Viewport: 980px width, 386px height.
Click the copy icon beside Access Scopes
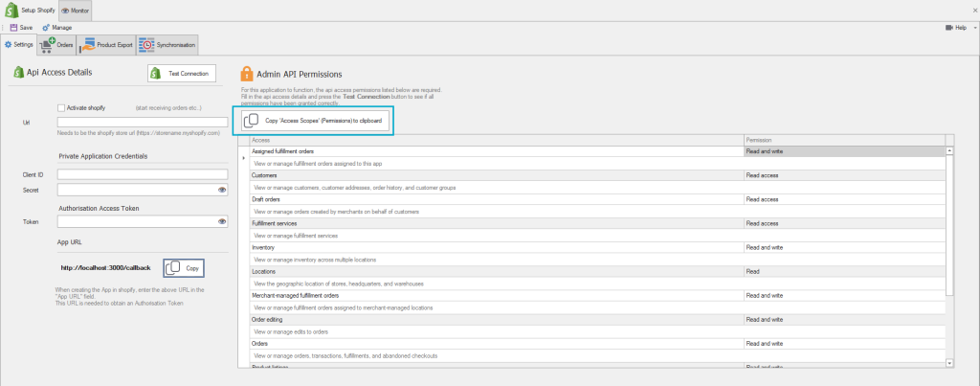251,120
